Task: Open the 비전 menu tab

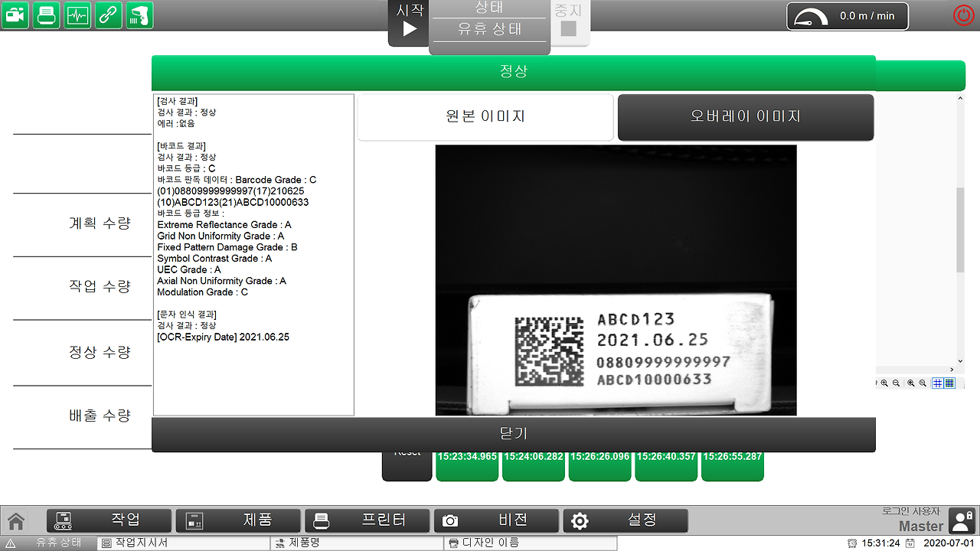Action: coord(497,520)
